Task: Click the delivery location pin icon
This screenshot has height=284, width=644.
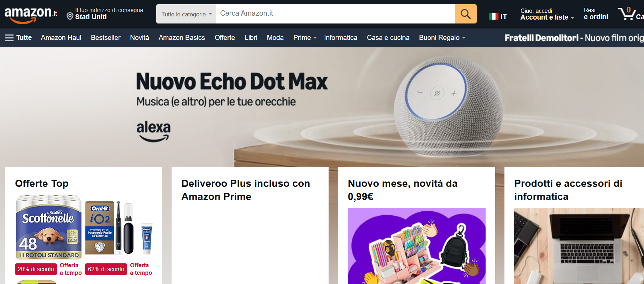Action: pyautogui.click(x=70, y=16)
